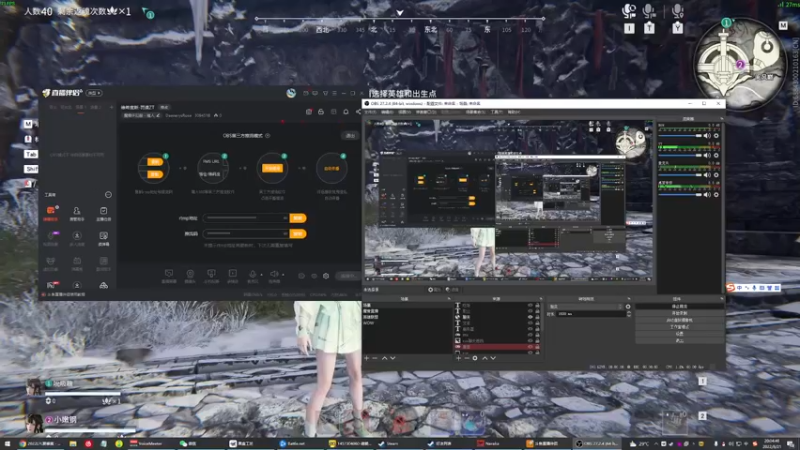
Task: Move selected OBS scene down
Action: pyautogui.click(x=393, y=358)
